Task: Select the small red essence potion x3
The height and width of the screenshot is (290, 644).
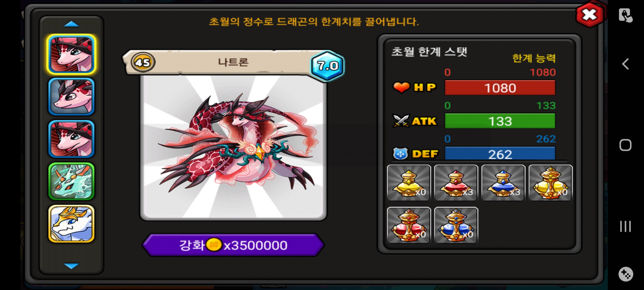Action: 456,183
